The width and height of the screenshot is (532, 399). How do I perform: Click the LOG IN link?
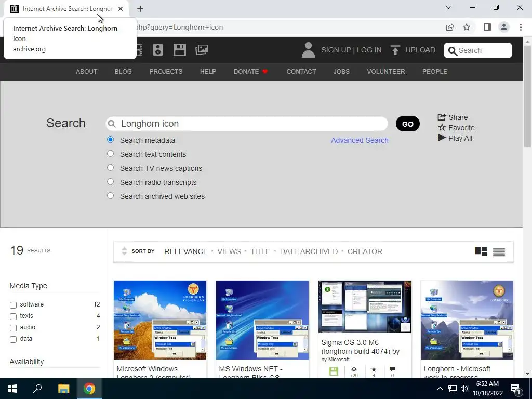coord(369,50)
